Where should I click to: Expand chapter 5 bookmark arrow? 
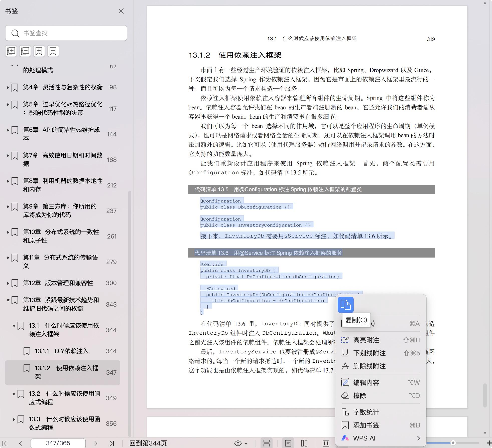pos(8,104)
